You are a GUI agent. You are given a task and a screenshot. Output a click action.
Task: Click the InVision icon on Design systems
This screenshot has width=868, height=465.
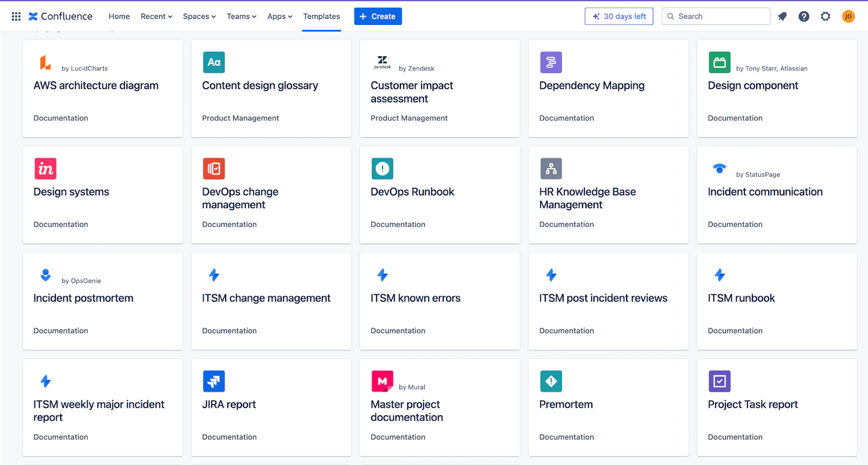(46, 169)
